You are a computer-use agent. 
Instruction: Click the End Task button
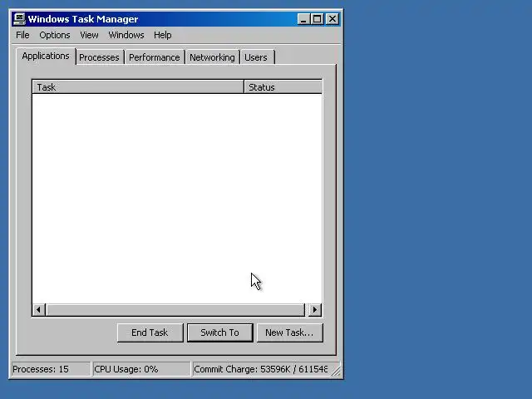pyautogui.click(x=150, y=332)
